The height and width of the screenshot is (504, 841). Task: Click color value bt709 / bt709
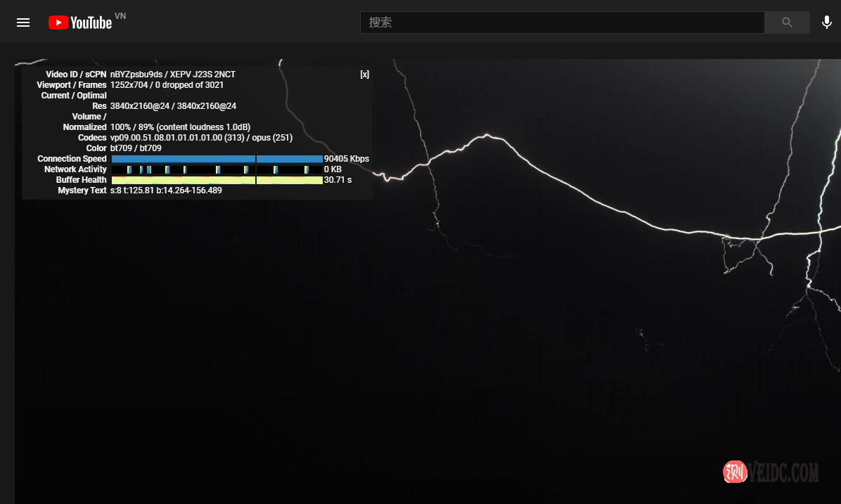tap(136, 148)
